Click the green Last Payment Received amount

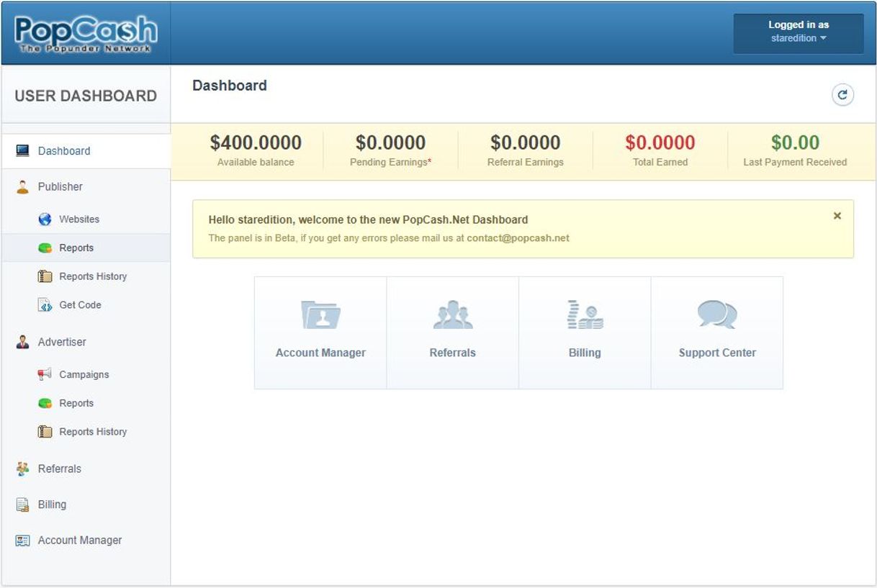[795, 143]
